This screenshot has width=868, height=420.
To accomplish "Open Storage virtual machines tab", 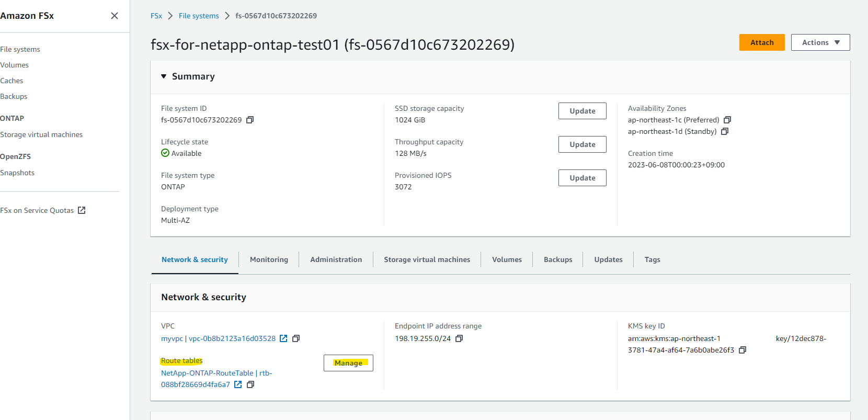I will 427,259.
